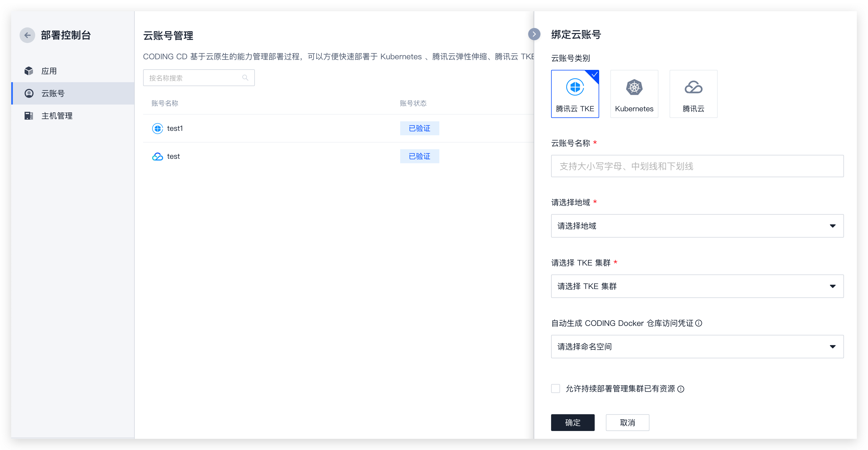Click the 主机管理 server icon
The image size is (868, 450).
point(29,116)
